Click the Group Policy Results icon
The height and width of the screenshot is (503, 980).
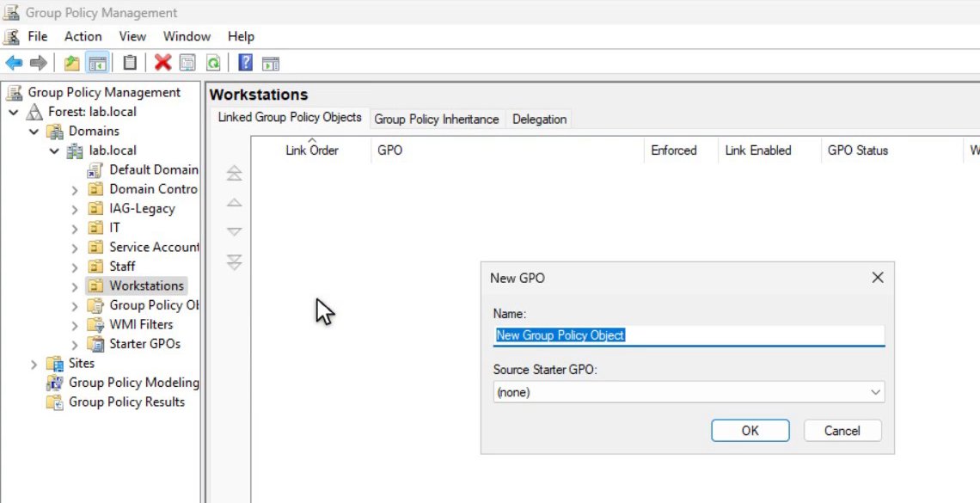[55, 402]
